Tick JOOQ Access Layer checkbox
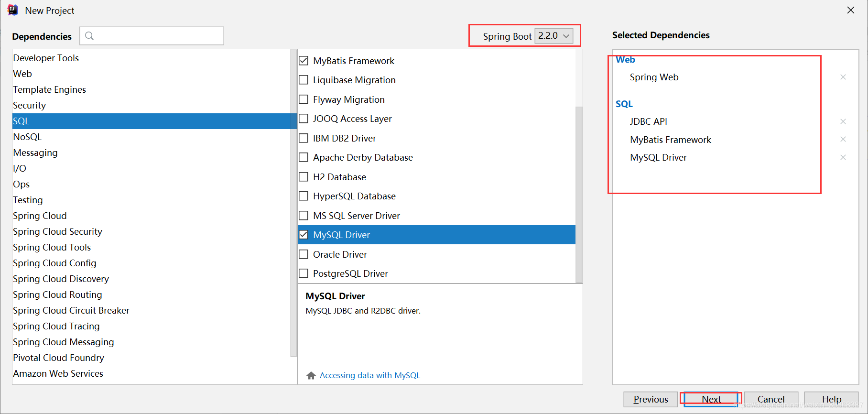Image resolution: width=868 pixels, height=414 pixels. tap(304, 119)
